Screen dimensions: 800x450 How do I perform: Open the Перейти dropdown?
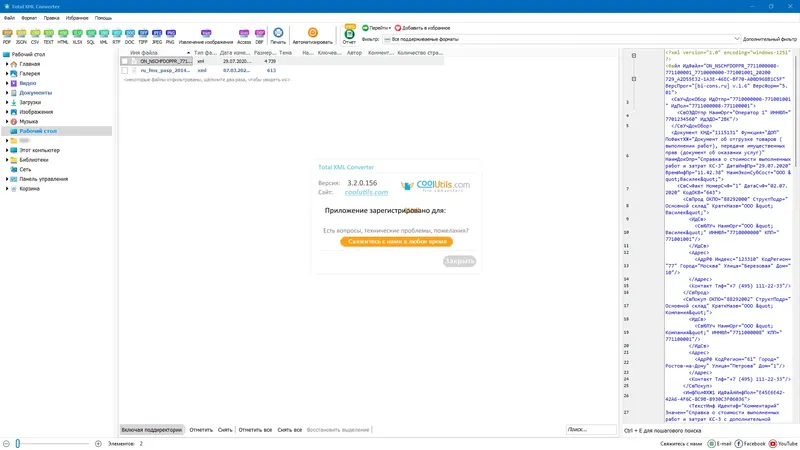coord(377,28)
